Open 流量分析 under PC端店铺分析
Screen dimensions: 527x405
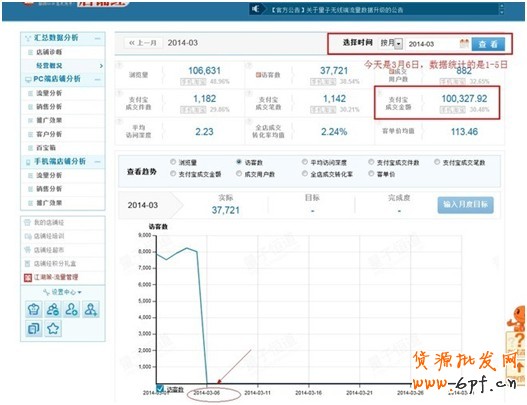click(x=49, y=93)
